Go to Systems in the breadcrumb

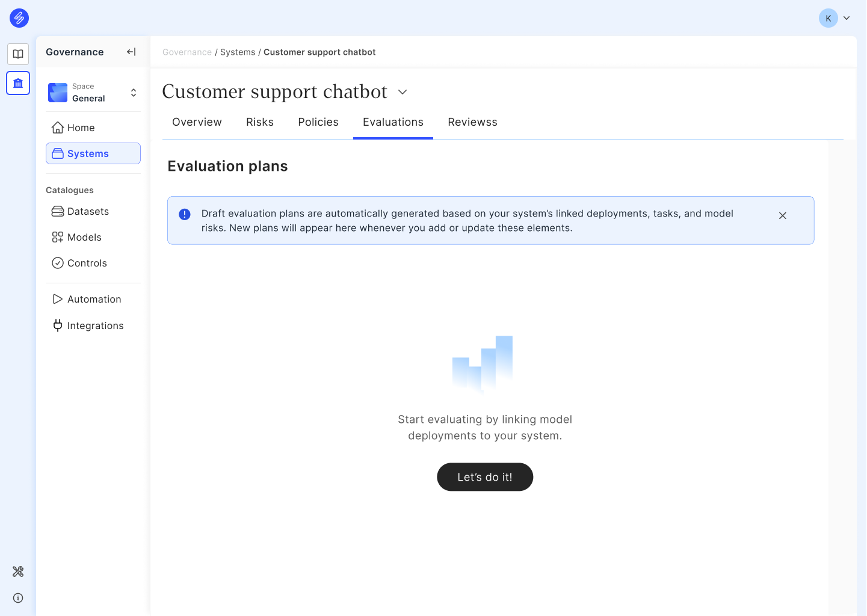point(238,52)
